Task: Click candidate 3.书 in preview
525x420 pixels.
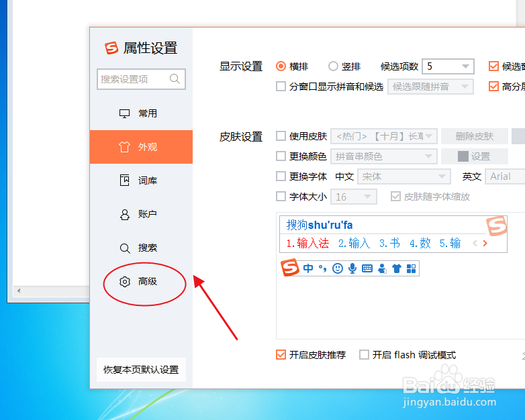Action: tap(389, 244)
